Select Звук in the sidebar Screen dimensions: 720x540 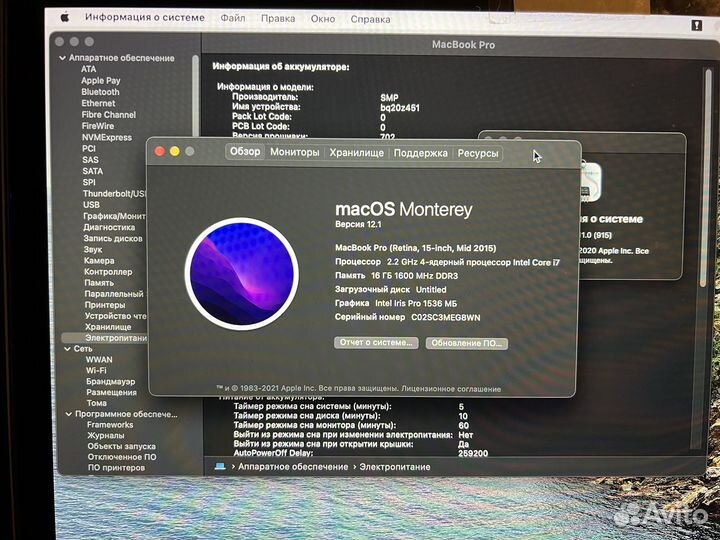pos(93,249)
